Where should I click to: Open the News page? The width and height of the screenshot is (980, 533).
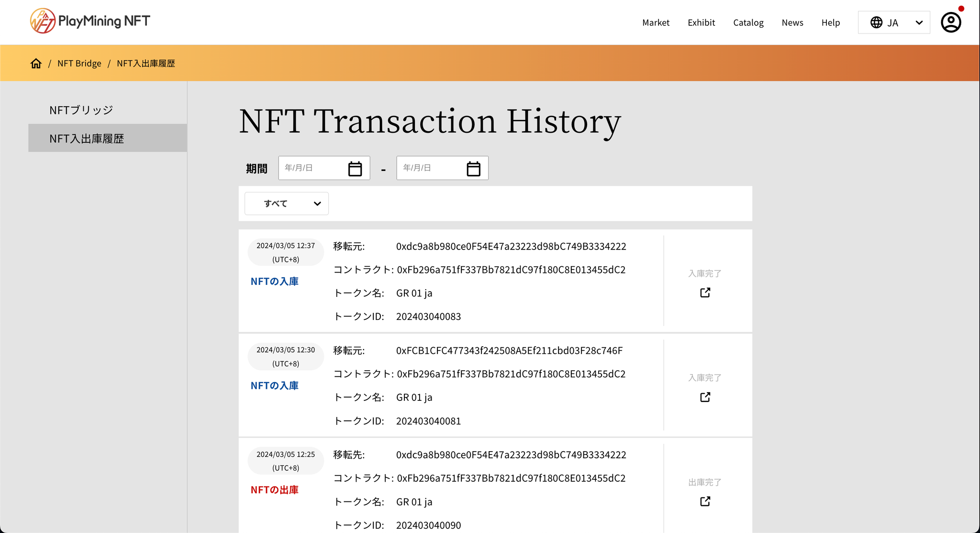point(792,23)
